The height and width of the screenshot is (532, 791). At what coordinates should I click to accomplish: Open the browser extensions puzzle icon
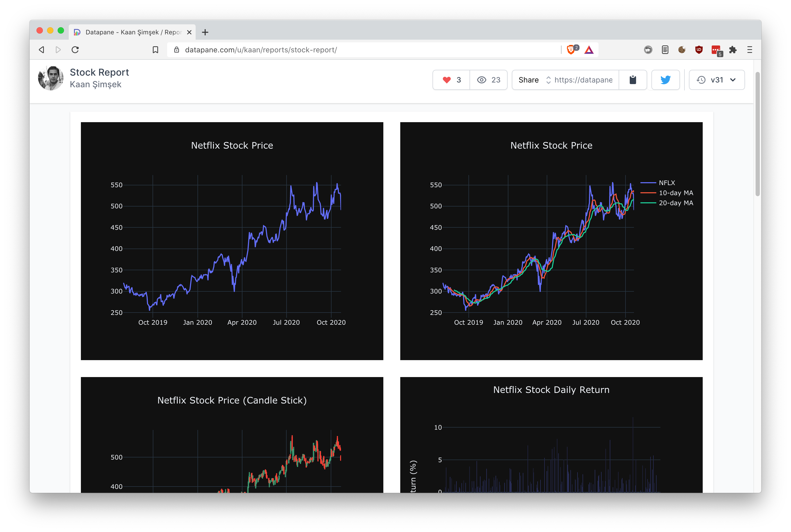(733, 50)
